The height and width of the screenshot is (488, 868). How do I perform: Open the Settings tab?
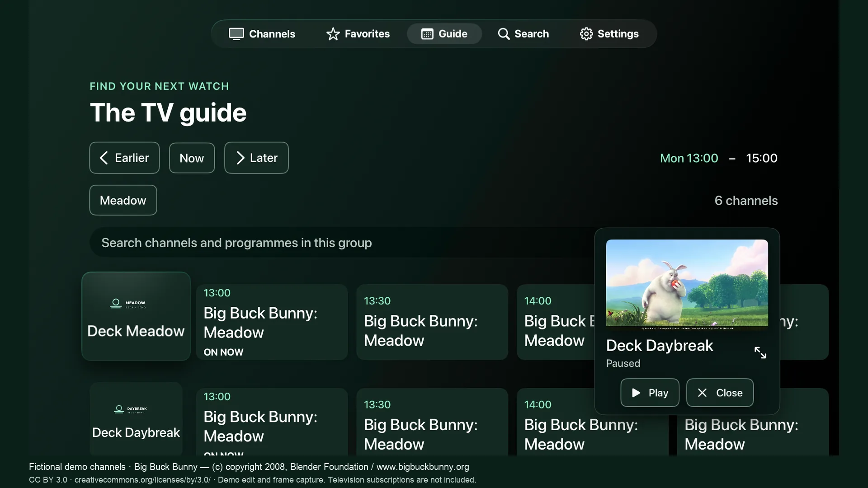609,34
